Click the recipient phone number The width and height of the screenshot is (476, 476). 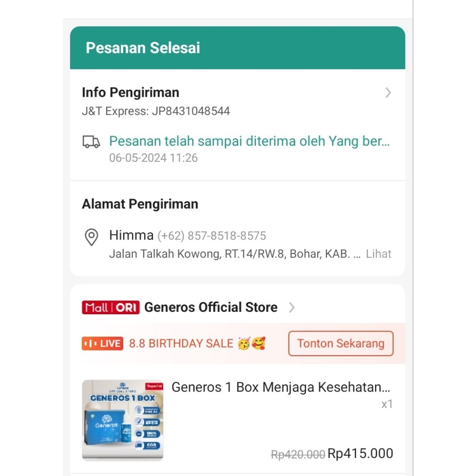point(212,236)
